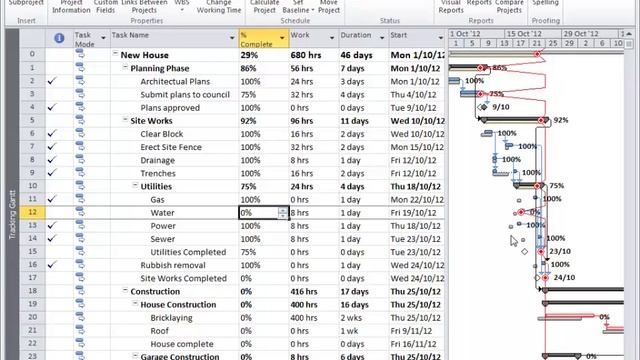Click the % Complete spinner on Water row
Screen dimensions: 640x360
click(282, 213)
